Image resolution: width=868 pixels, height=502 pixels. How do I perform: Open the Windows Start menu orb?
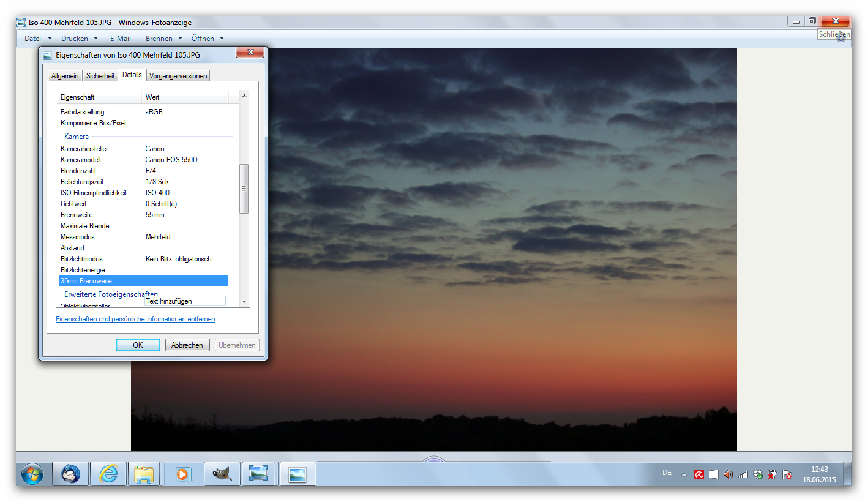click(x=32, y=474)
